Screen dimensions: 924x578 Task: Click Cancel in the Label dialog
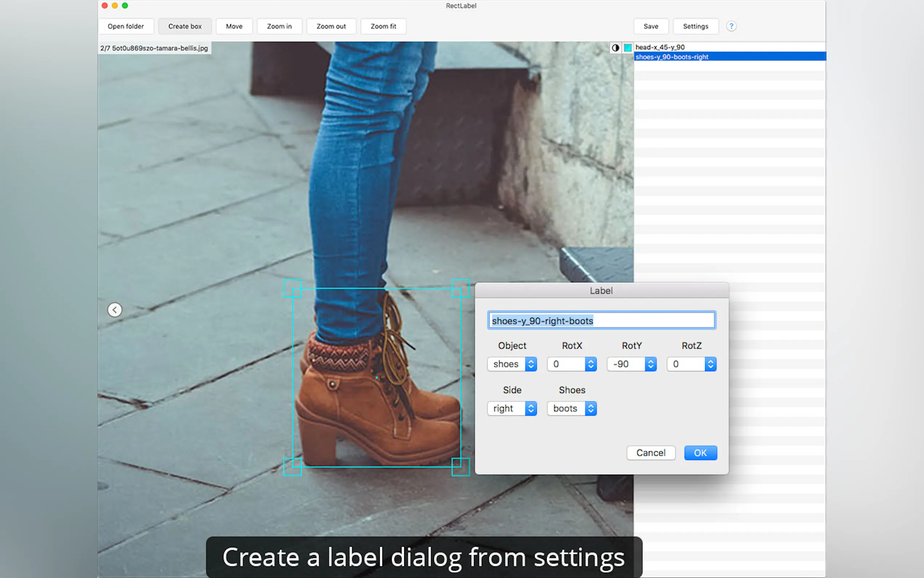pyautogui.click(x=650, y=453)
